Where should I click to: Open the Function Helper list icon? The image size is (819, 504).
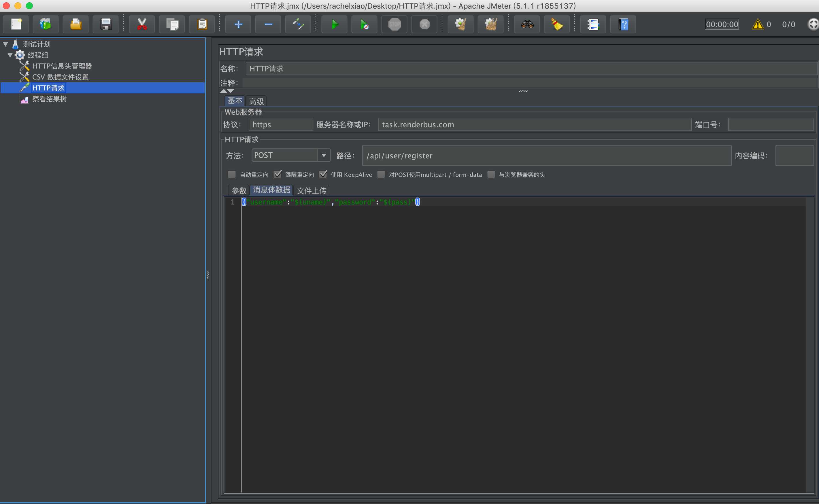coord(593,24)
